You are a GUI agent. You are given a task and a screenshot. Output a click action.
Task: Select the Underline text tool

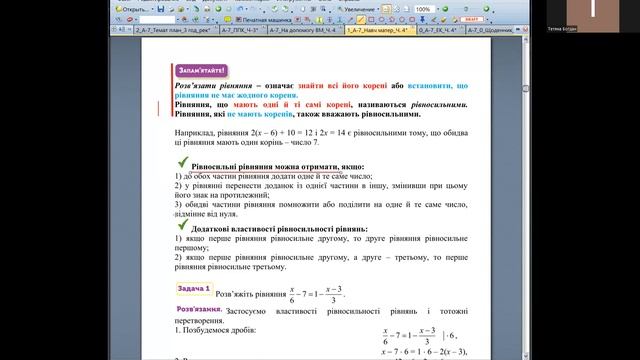coord(340,20)
